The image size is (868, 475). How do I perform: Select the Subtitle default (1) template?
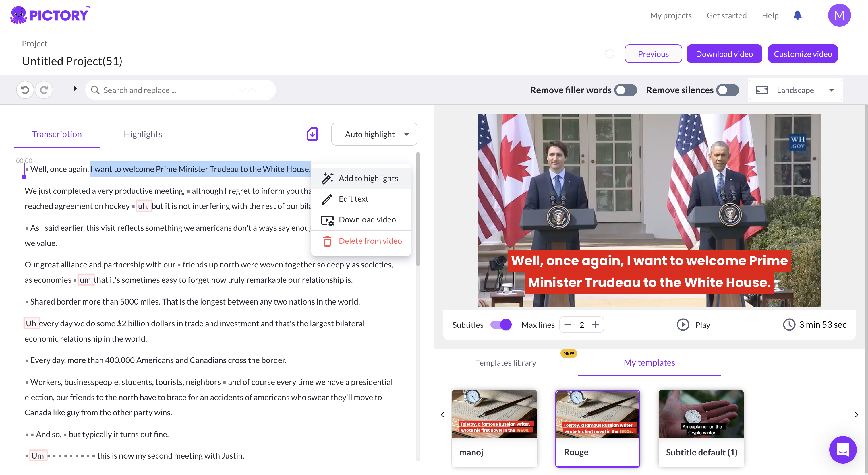click(701, 428)
